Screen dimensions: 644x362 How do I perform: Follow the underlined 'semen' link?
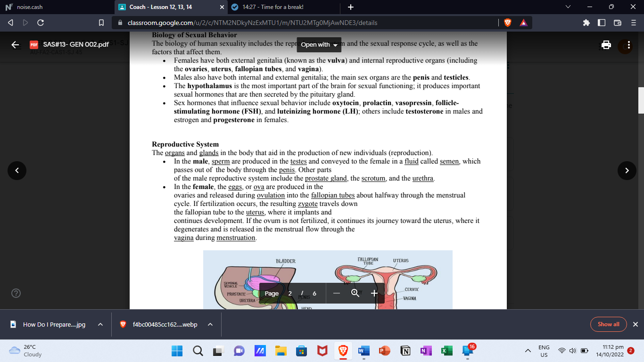tap(449, 161)
